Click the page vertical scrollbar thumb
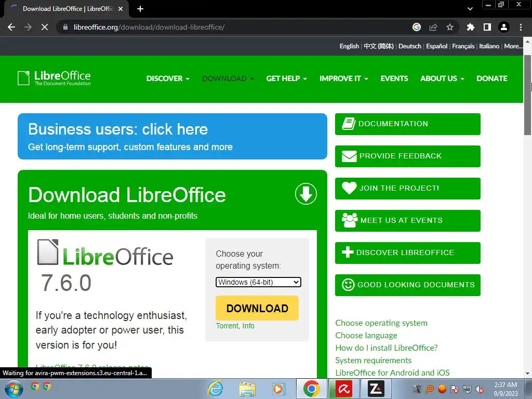The image size is (532, 399). [528, 95]
